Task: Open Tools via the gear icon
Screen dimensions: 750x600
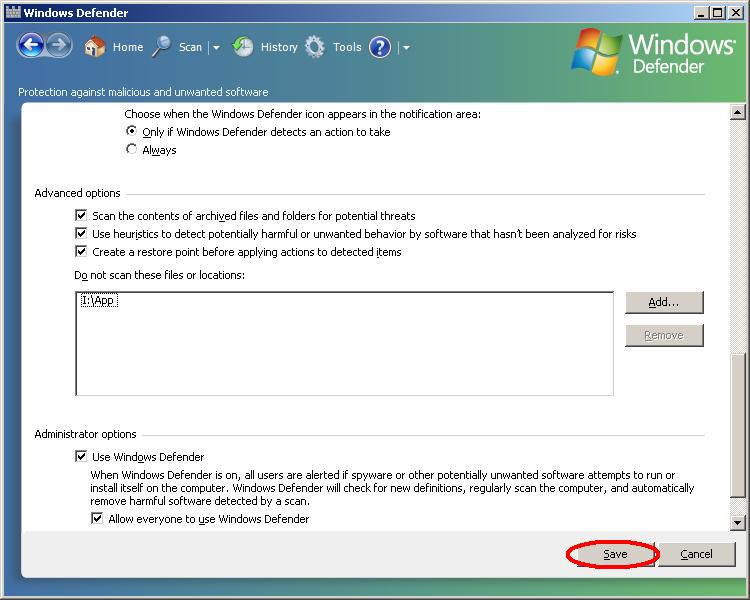Action: [x=316, y=47]
